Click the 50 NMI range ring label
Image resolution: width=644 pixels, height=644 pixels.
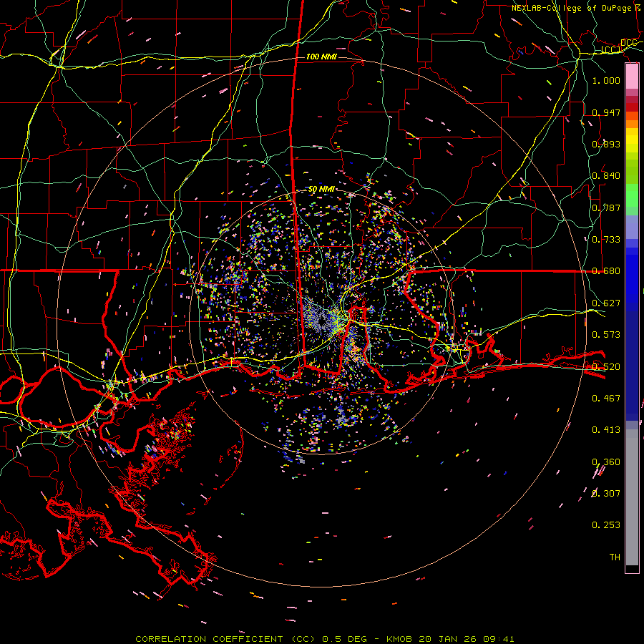pos(321,190)
